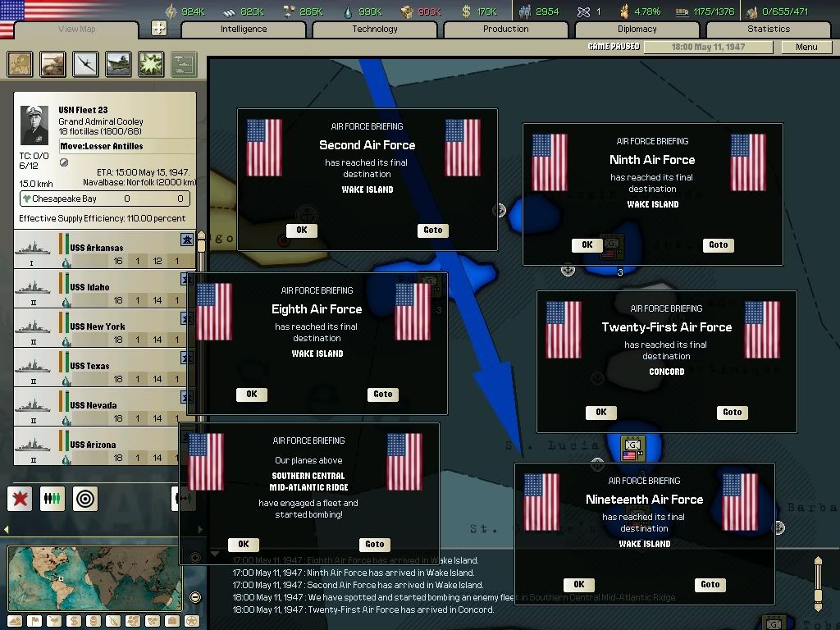
Task: Click OK in Ninth Air Force briefing
Action: point(587,244)
